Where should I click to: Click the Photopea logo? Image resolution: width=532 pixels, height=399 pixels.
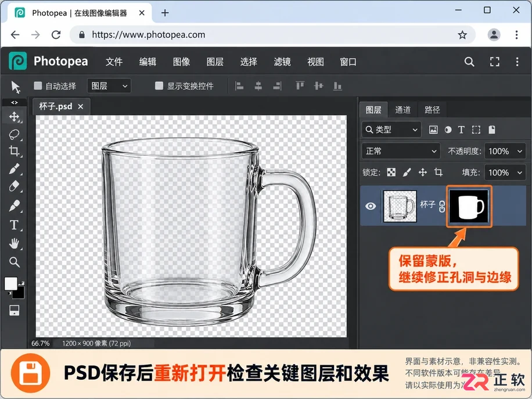point(17,61)
